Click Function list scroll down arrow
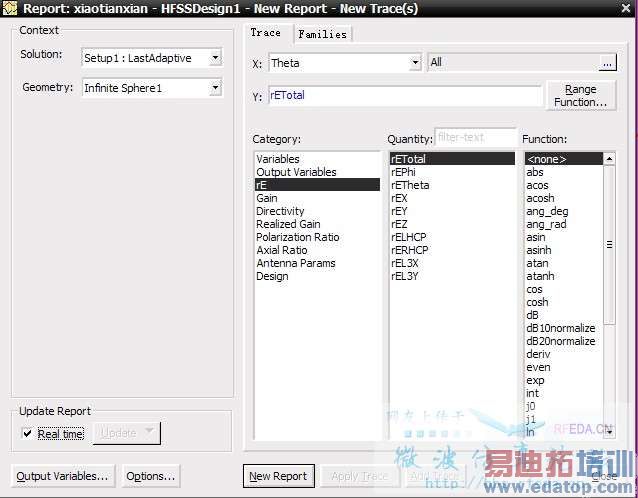This screenshot has width=638, height=498. point(609,432)
